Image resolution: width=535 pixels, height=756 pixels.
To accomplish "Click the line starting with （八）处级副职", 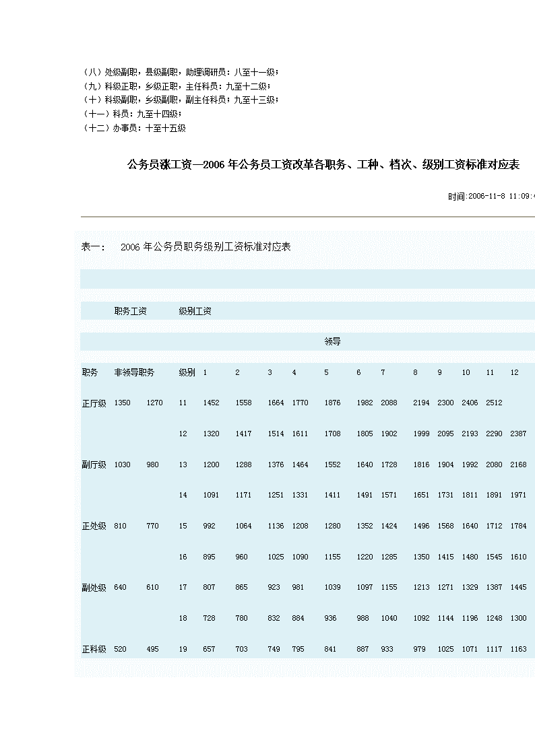I will pyautogui.click(x=181, y=72).
